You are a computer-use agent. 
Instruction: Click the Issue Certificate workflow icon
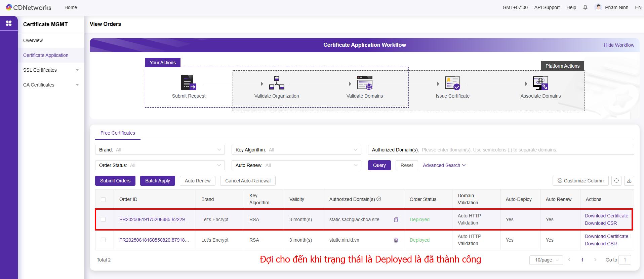[452, 83]
